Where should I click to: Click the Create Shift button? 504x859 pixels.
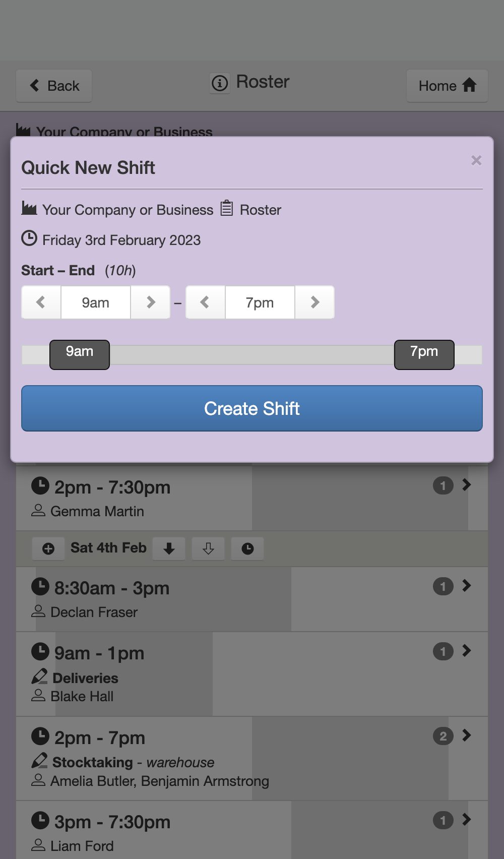[252, 408]
